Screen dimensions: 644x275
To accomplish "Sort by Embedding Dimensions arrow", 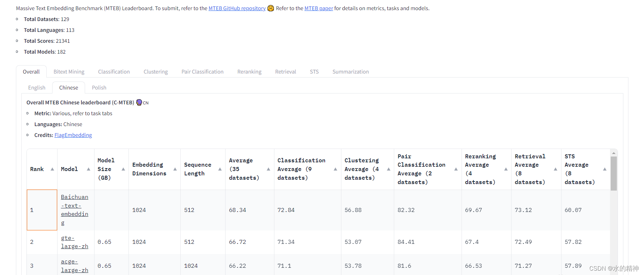I will coord(175,169).
